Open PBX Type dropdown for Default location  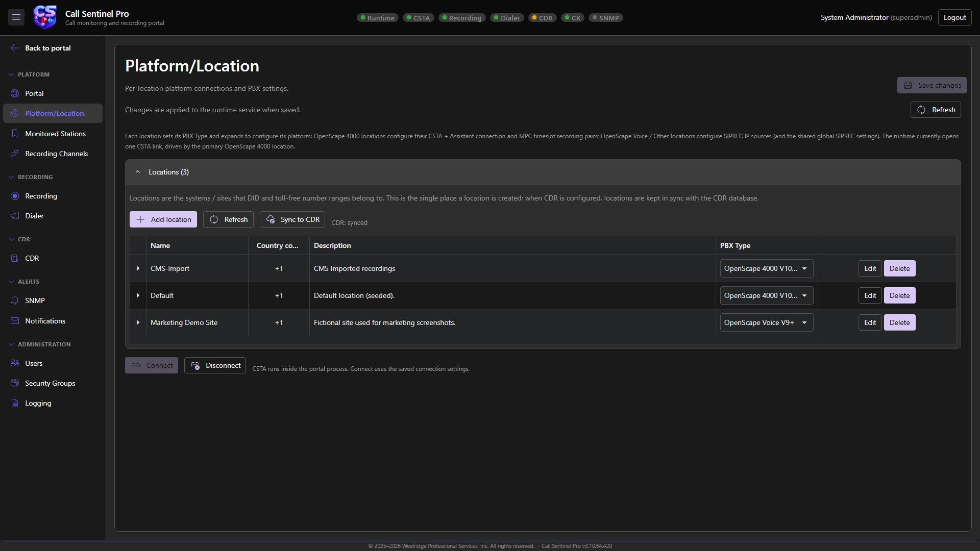pyautogui.click(x=767, y=295)
